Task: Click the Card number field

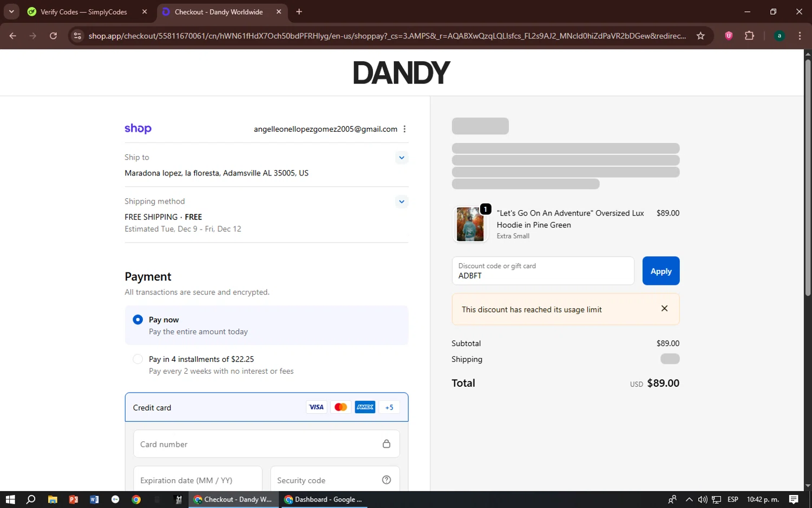Action: pos(266,444)
